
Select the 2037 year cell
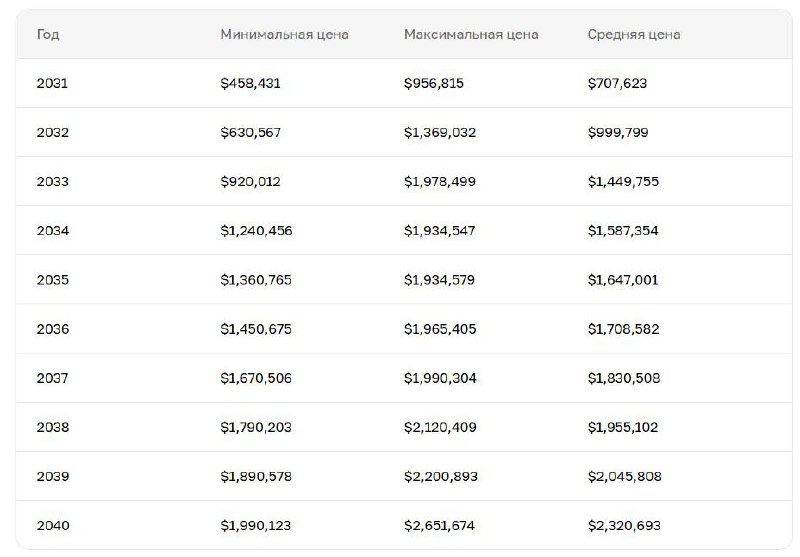click(52, 378)
